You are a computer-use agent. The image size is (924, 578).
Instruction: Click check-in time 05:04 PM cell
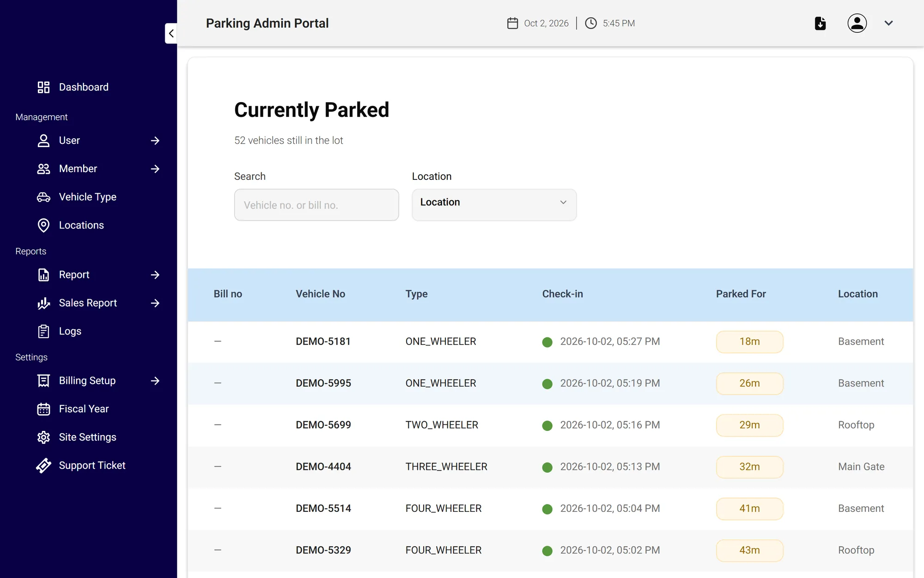610,509
